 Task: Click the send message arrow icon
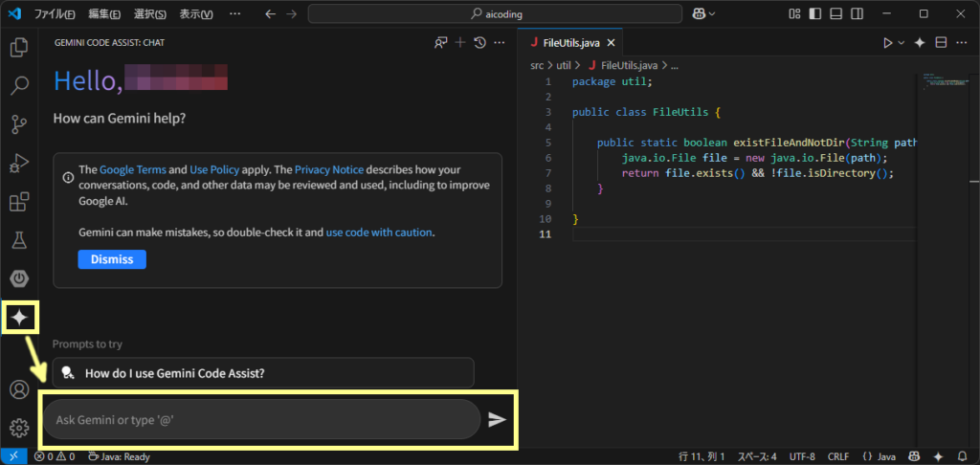click(497, 419)
